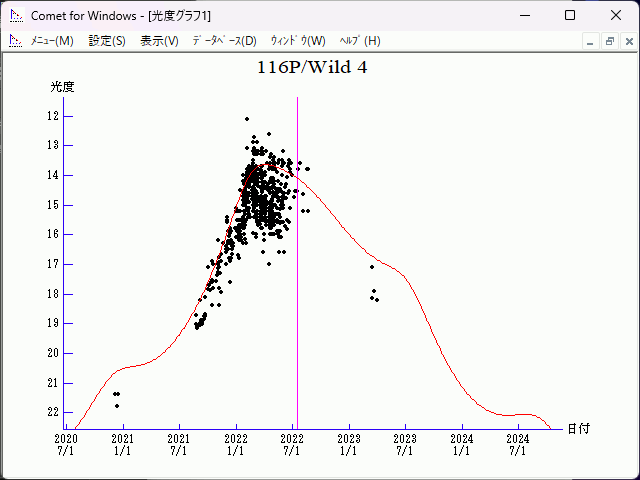This screenshot has width=640, height=480.
Task: Click the magnitude 12 y-axis label
Action: [53, 116]
